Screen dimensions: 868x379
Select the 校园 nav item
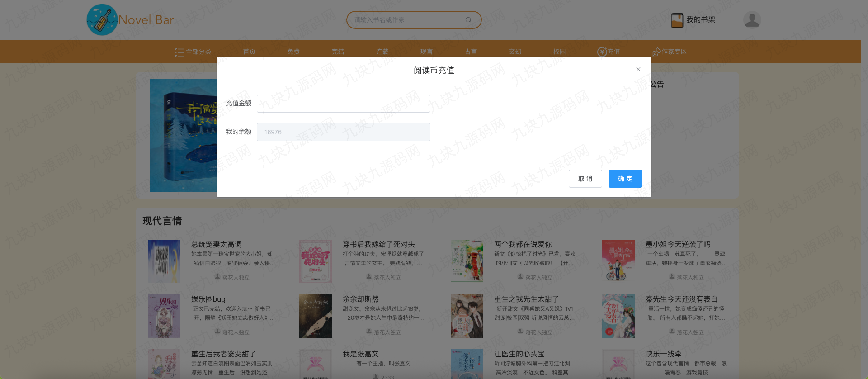pyautogui.click(x=560, y=52)
